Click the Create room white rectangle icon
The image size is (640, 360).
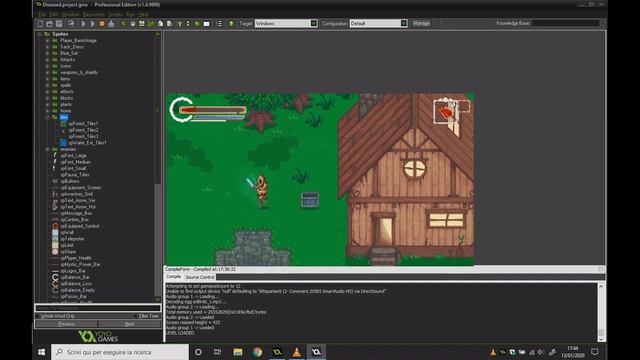(207, 24)
